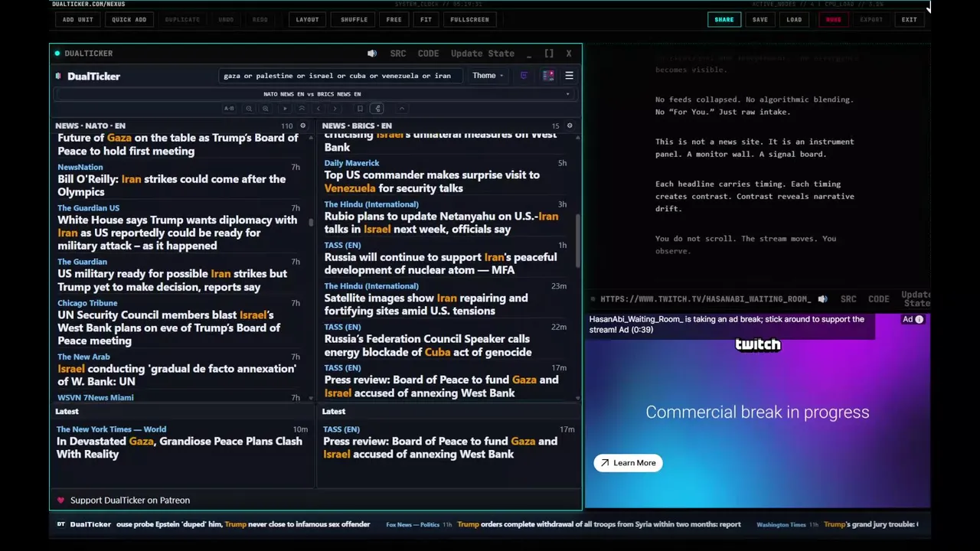
Task: Toggle the highlighted link icon in ticker toolbar
Action: pyautogui.click(x=377, y=109)
